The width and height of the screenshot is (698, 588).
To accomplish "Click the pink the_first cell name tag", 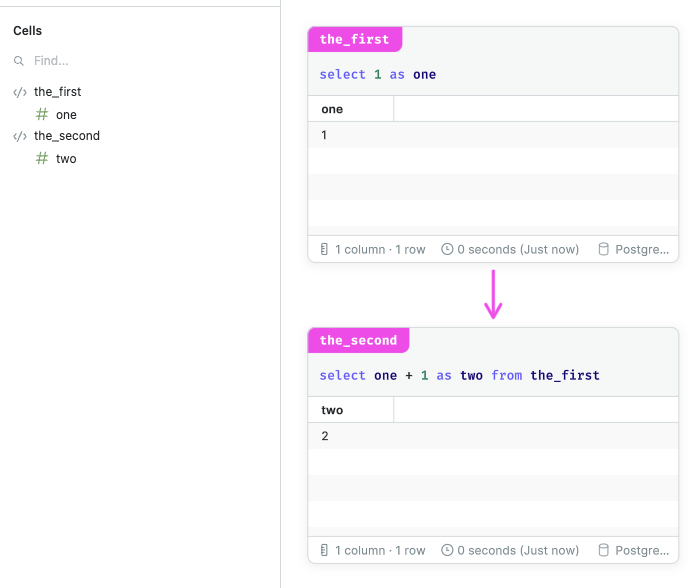I will pos(354,39).
